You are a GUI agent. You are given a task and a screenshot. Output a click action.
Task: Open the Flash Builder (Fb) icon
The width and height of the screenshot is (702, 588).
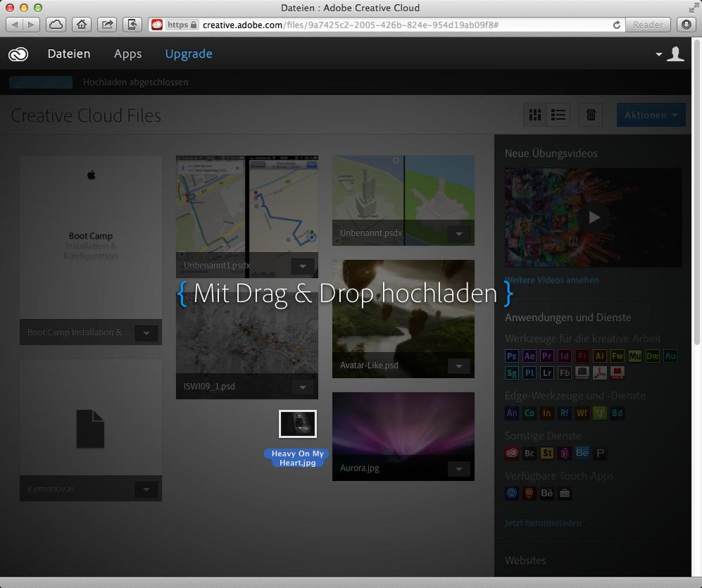tap(565, 373)
